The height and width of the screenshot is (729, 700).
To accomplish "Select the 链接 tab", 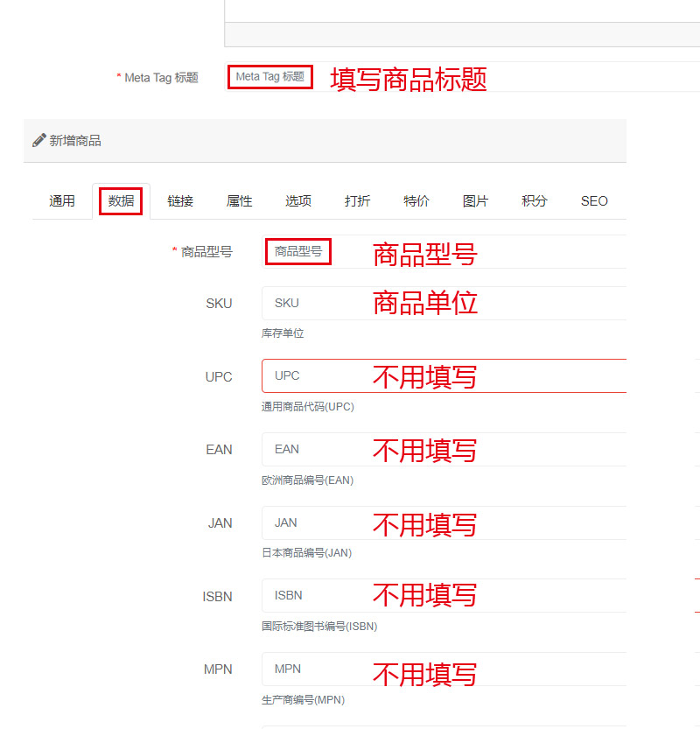I will click(x=180, y=201).
